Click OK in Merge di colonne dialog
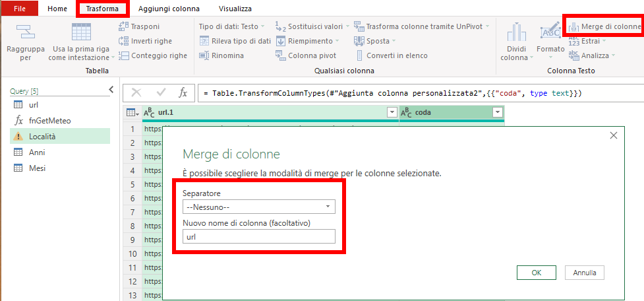Image resolution: width=644 pixels, height=301 pixels. (x=537, y=272)
